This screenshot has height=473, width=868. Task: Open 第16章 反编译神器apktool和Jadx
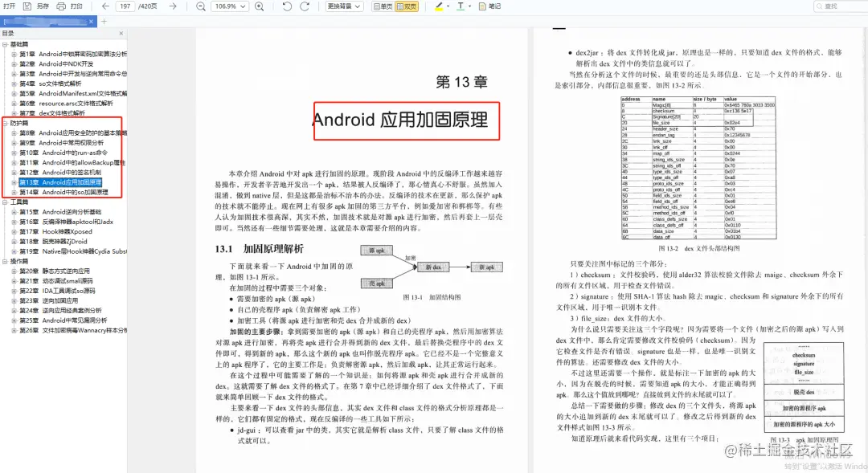click(67, 222)
